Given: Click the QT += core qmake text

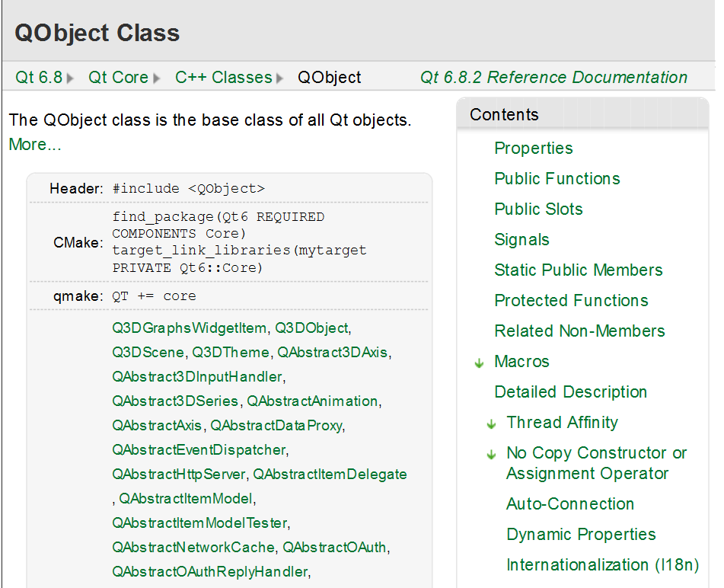Looking at the screenshot, I should click(154, 296).
